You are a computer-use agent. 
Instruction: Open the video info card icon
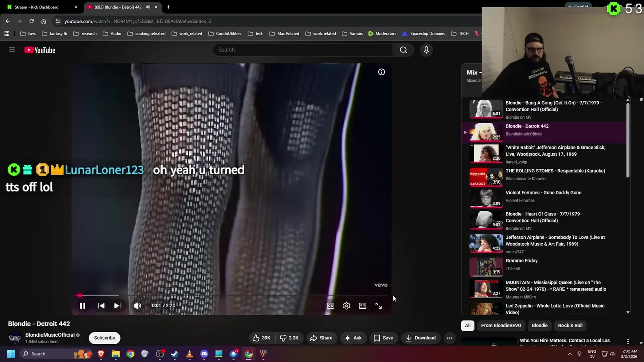coord(382,72)
